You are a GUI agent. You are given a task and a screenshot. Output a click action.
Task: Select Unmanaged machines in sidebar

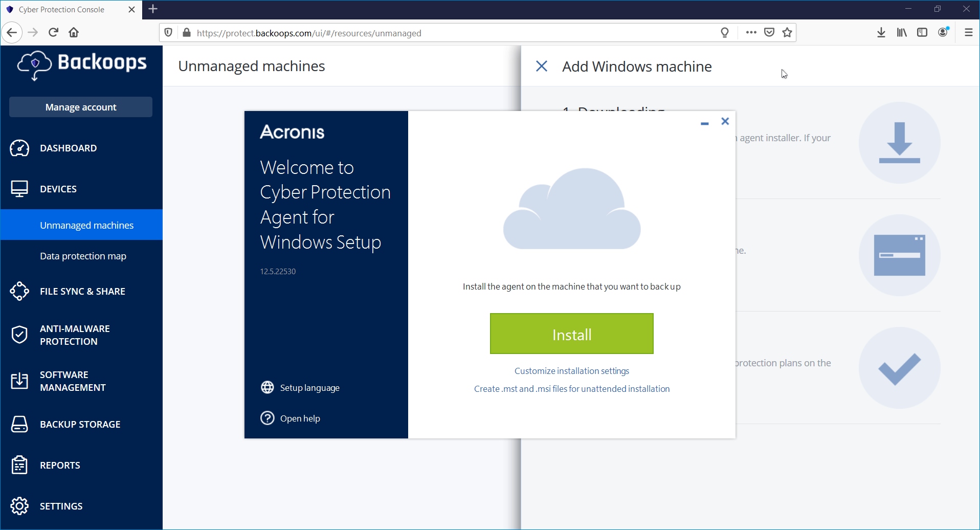pos(81,225)
